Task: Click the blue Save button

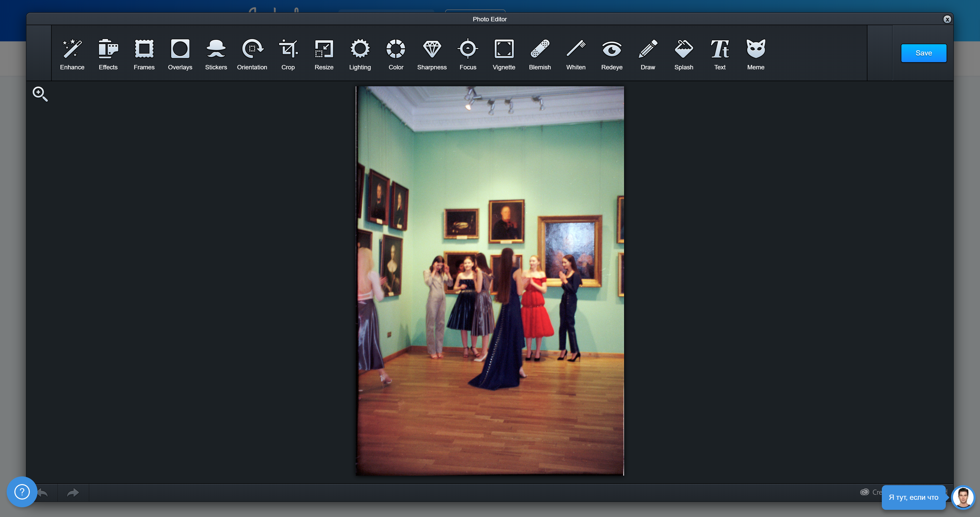Action: click(x=923, y=53)
